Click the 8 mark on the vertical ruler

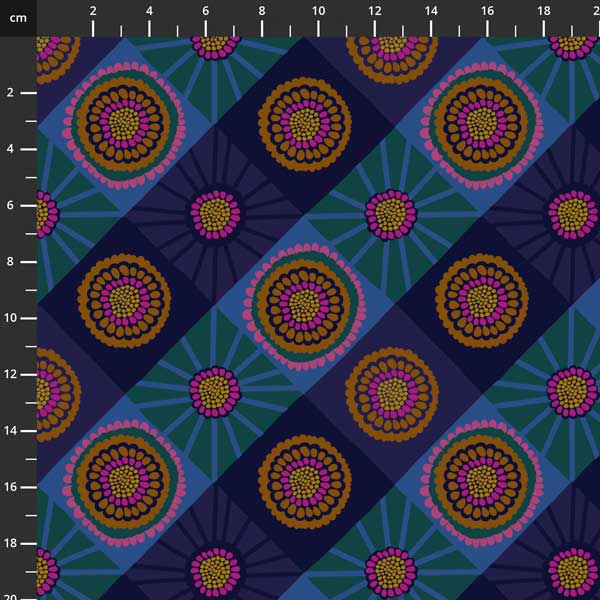pos(10,262)
